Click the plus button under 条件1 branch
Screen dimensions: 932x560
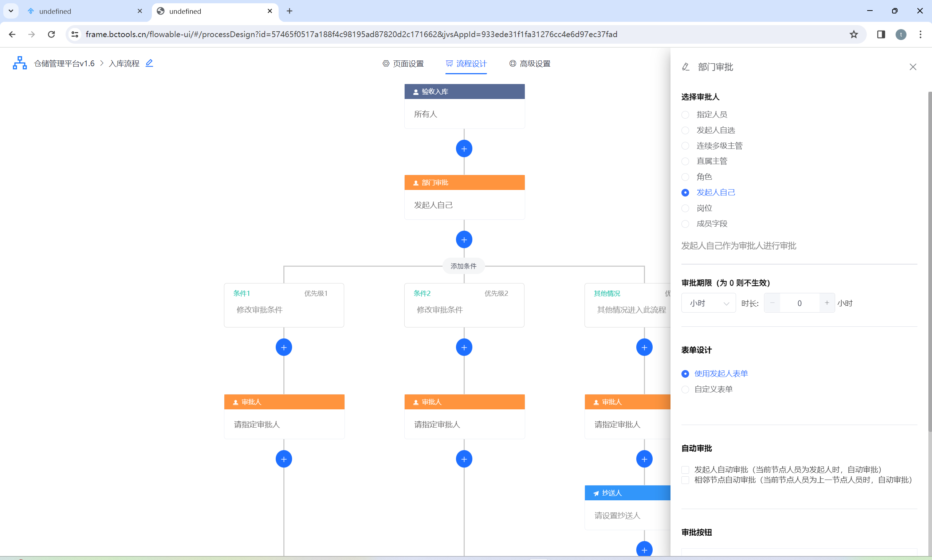[x=284, y=347]
